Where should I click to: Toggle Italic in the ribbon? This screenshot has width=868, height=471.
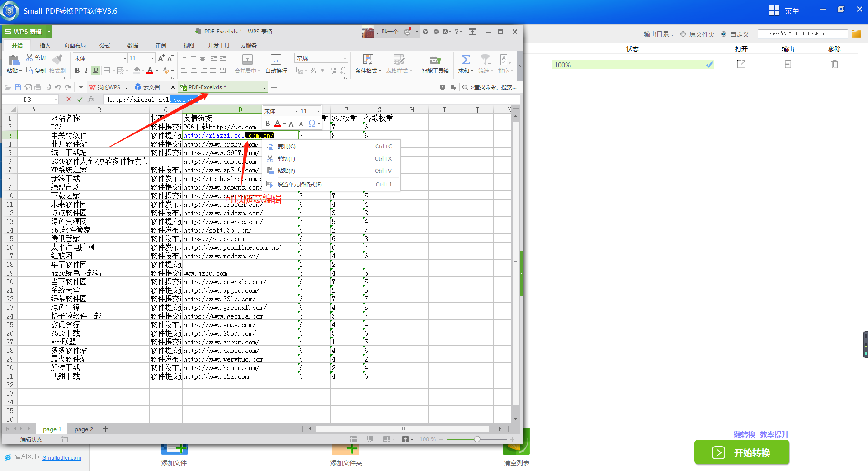tap(86, 71)
